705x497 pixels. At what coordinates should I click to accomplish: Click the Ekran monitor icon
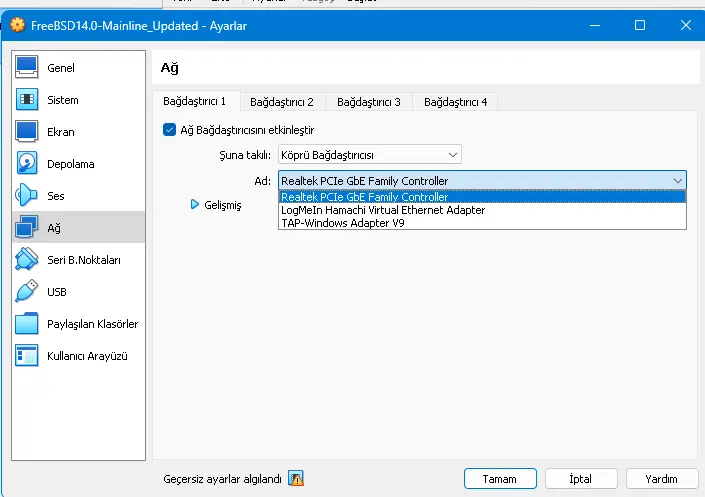point(27,132)
